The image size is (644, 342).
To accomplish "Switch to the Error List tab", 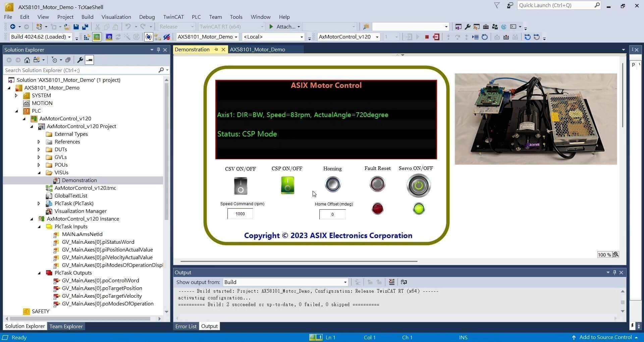I will click(186, 326).
